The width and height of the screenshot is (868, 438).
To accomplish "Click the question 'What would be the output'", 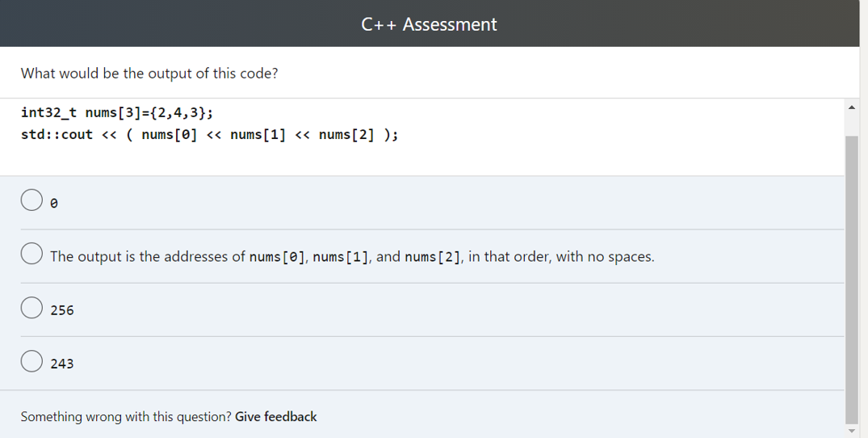I will click(149, 73).
